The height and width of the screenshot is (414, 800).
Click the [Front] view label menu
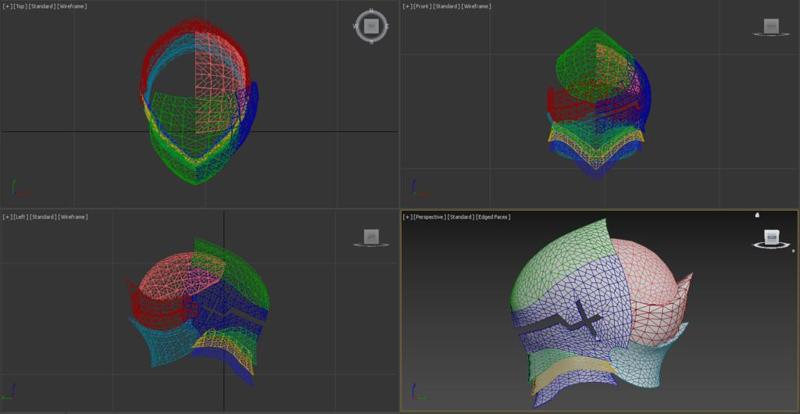click(421, 6)
